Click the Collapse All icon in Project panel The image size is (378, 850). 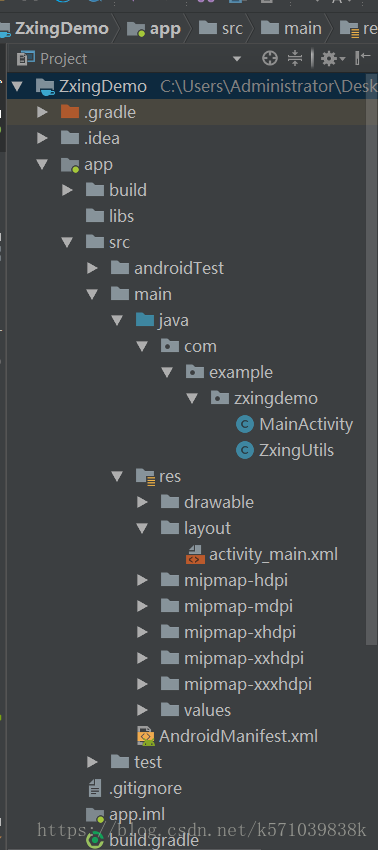294,58
